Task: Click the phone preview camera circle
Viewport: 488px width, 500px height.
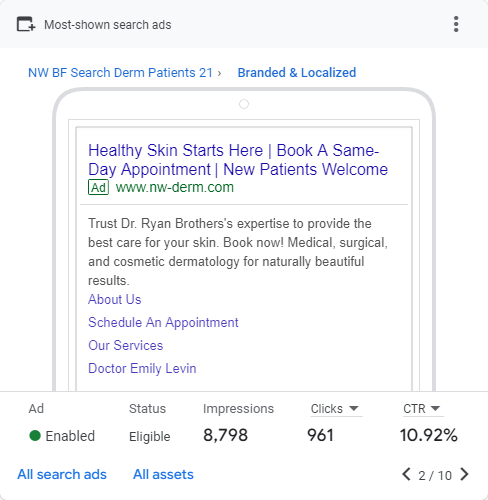Action: click(x=244, y=104)
